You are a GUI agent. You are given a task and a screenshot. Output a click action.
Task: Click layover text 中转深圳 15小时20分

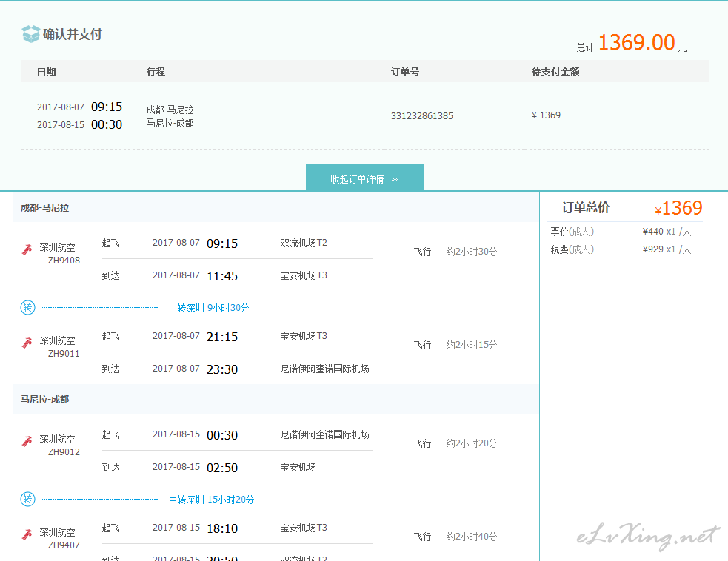click(212, 500)
